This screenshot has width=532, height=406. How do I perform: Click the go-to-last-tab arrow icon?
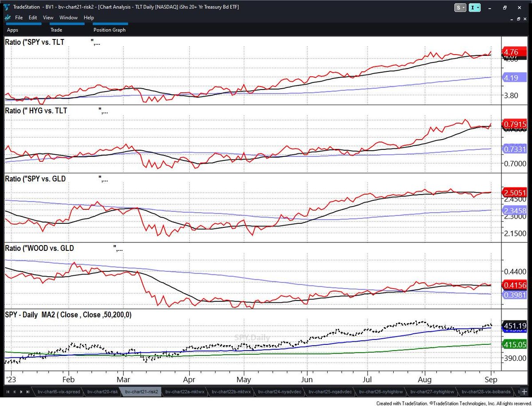tap(27, 392)
